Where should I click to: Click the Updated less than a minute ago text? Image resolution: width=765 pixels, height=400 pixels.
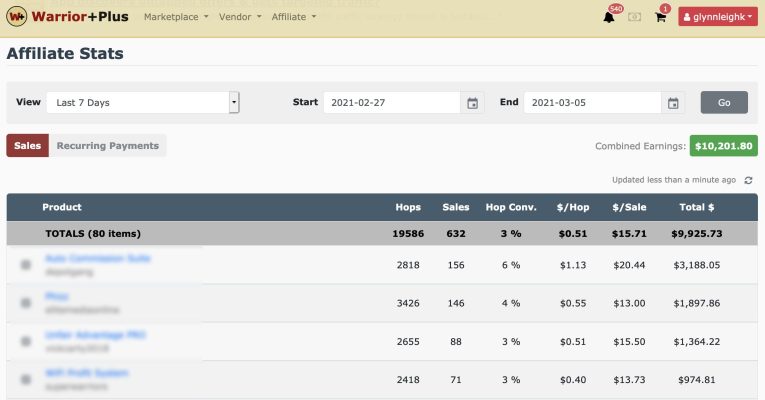coord(674,180)
